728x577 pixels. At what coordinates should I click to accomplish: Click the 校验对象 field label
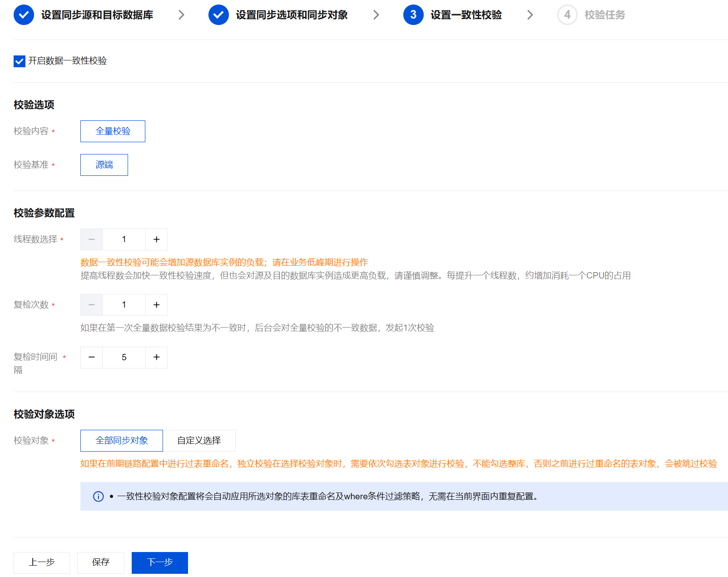(31, 441)
